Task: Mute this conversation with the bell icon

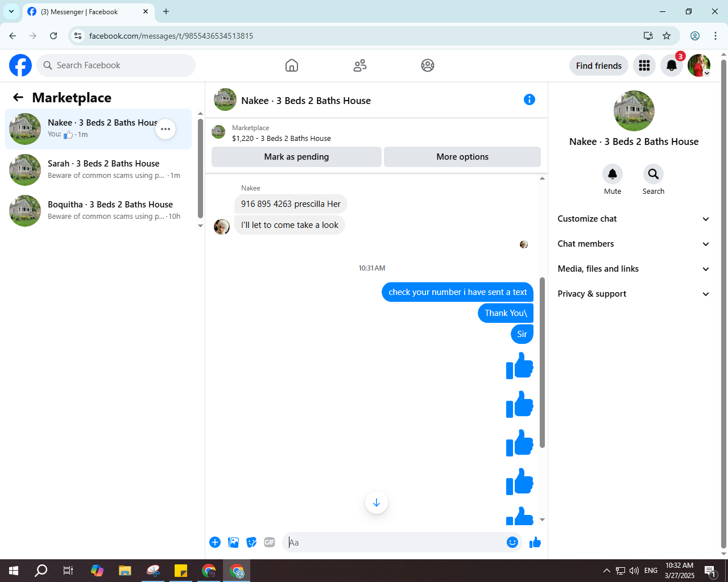Action: coord(613,174)
